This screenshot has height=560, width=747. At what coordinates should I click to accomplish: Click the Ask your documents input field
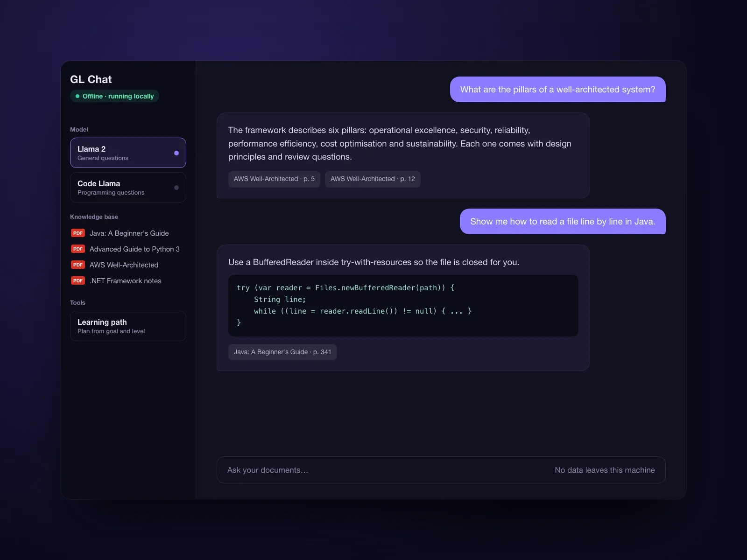(441, 470)
